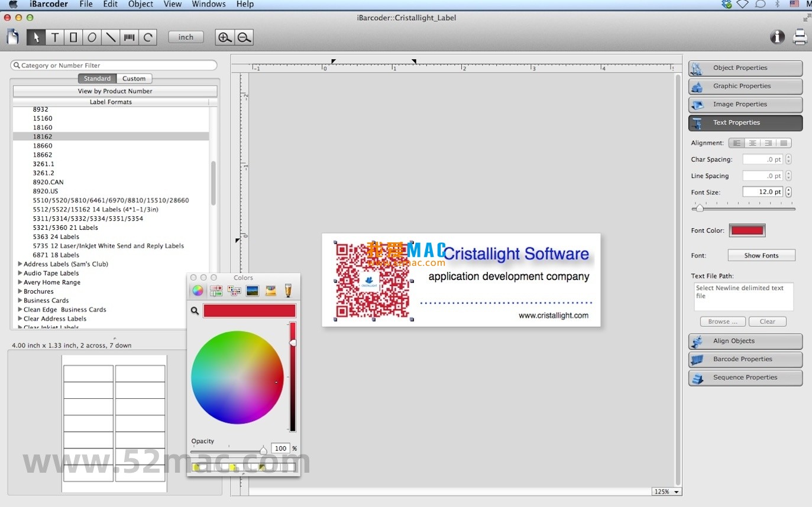This screenshot has height=507, width=812.
Task: Expand Audio Tape Labels category
Action: 20,273
